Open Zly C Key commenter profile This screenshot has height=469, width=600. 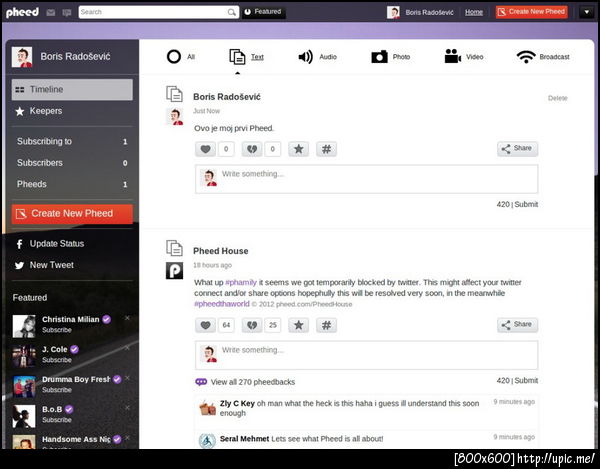(x=237, y=403)
